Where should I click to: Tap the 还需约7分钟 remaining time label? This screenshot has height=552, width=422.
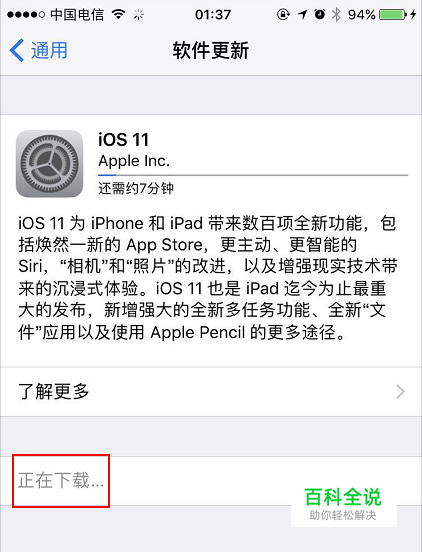(x=136, y=188)
